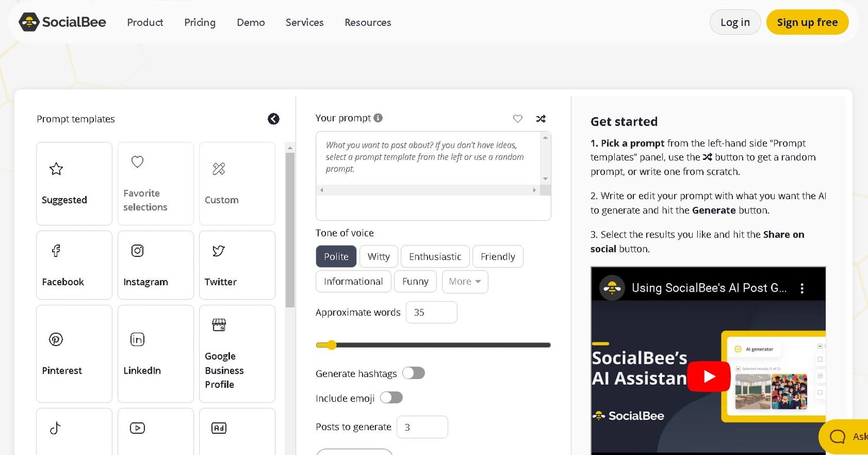Click the Approximate words slider track
This screenshot has height=455, width=868.
click(433, 345)
